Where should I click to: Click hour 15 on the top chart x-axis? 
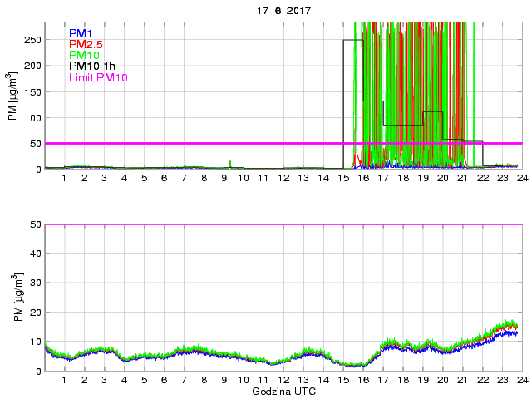click(343, 178)
